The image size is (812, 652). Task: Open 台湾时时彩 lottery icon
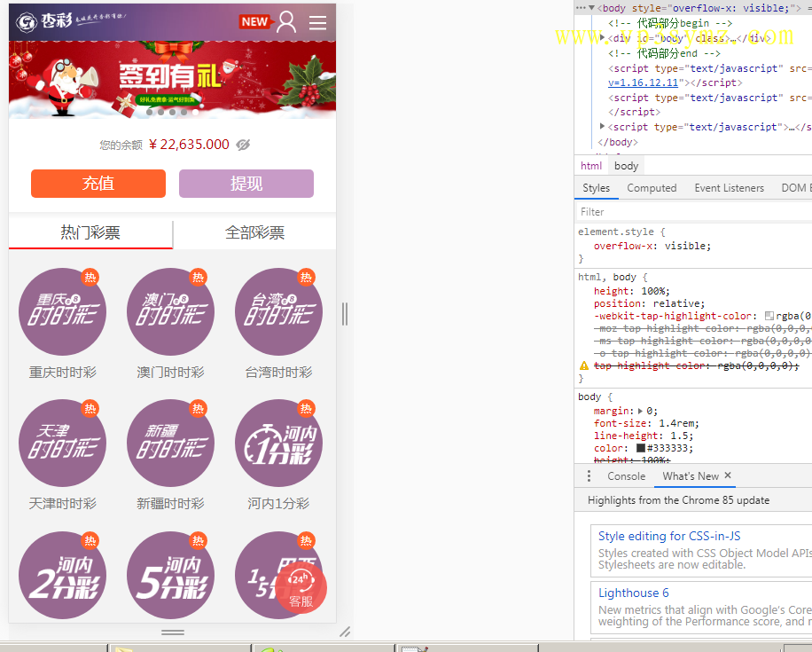278,311
